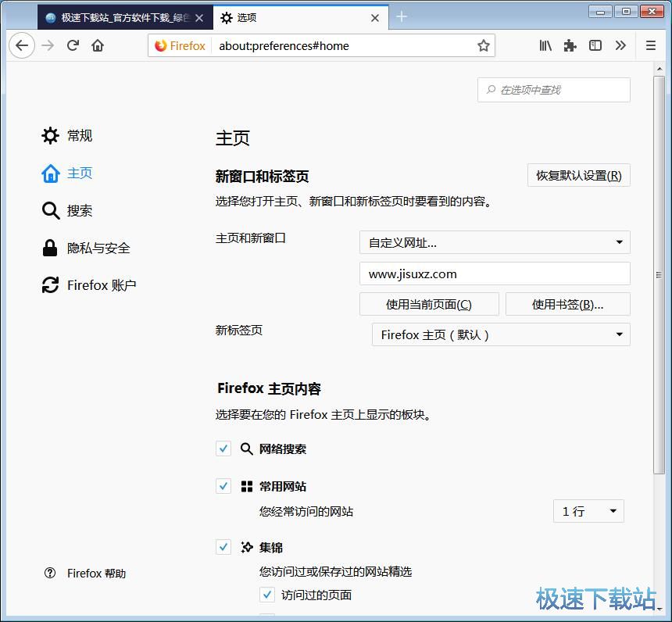Click the 您经常访问的网站 description

click(306, 511)
